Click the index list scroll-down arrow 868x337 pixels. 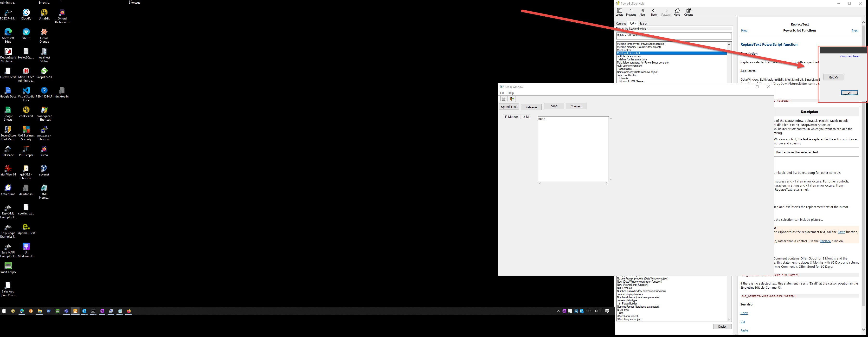pyautogui.click(x=729, y=319)
